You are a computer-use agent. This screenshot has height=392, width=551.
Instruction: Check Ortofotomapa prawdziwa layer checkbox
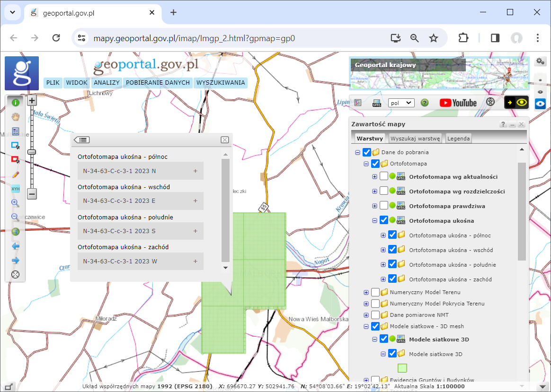[x=383, y=206]
